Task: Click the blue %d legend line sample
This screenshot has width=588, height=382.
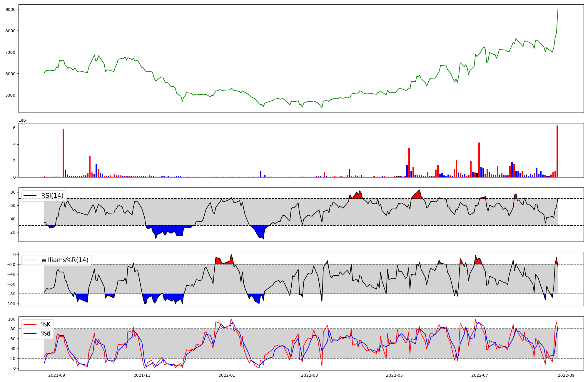Action: click(x=30, y=334)
